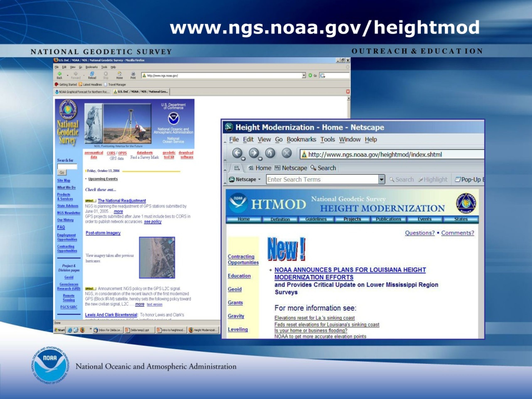The image size is (532, 399).
Task: Open Firefox address bar dropdown arrow
Action: (304, 75)
